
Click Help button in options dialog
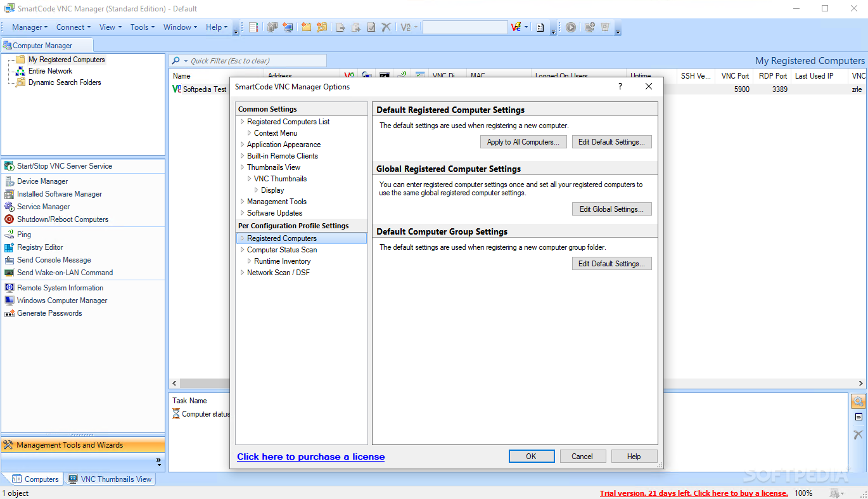(634, 457)
